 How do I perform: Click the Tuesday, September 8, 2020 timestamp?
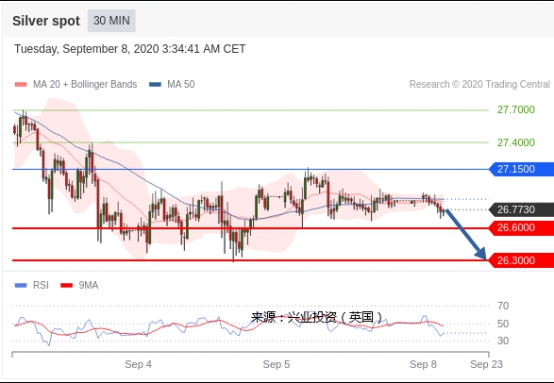coord(130,49)
